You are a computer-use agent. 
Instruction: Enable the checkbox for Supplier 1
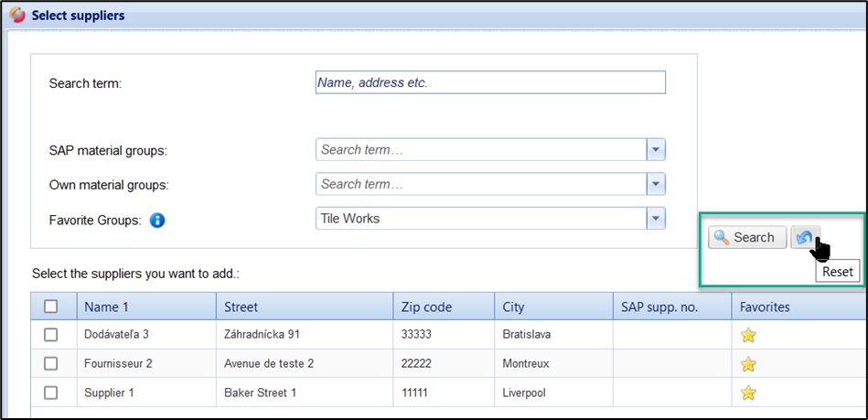(x=51, y=393)
